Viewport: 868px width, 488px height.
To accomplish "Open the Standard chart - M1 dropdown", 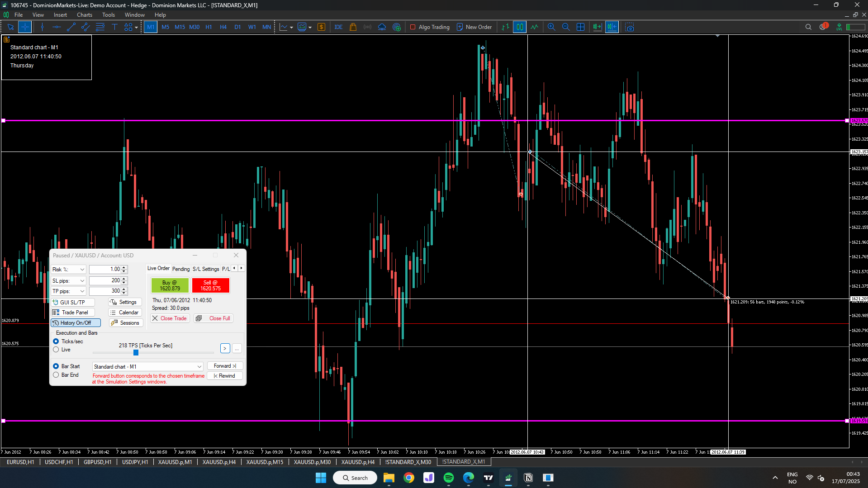I will point(147,367).
